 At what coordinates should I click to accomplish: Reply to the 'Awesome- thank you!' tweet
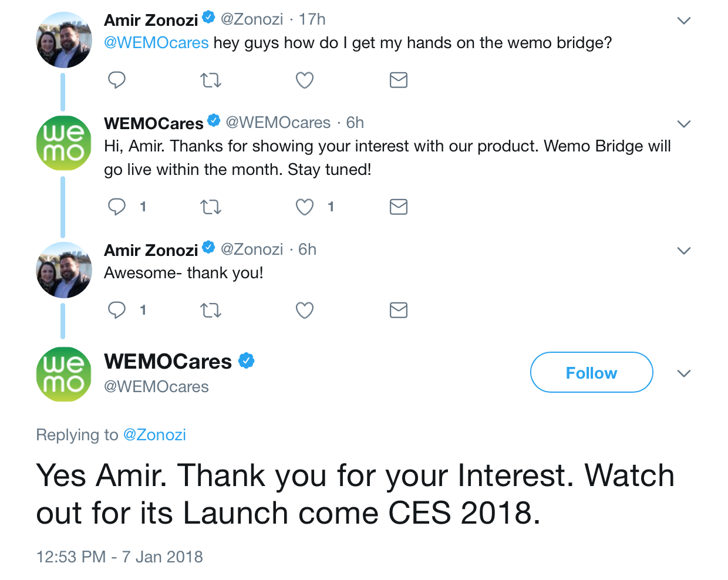point(117,309)
